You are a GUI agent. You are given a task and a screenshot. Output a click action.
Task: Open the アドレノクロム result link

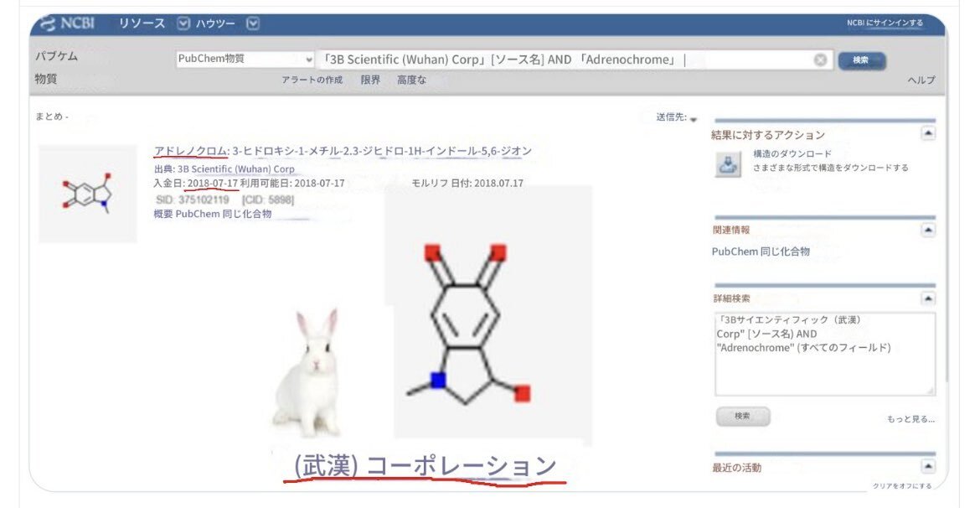(191, 151)
